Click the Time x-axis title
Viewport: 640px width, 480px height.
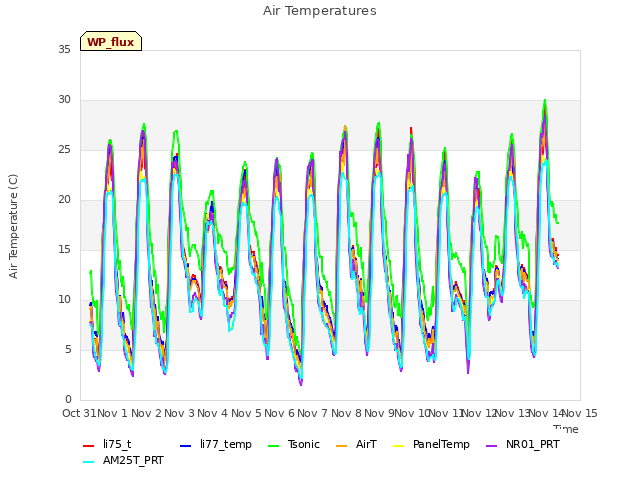click(566, 429)
